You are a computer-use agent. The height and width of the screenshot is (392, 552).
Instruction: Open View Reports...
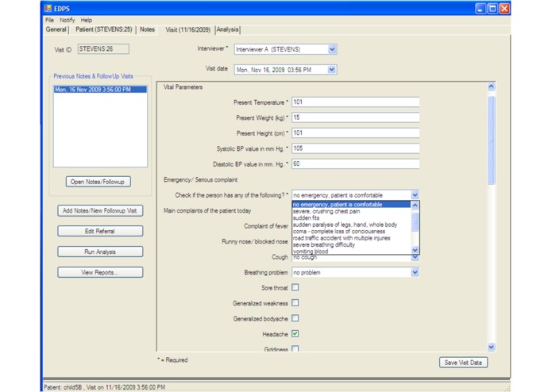(100, 272)
